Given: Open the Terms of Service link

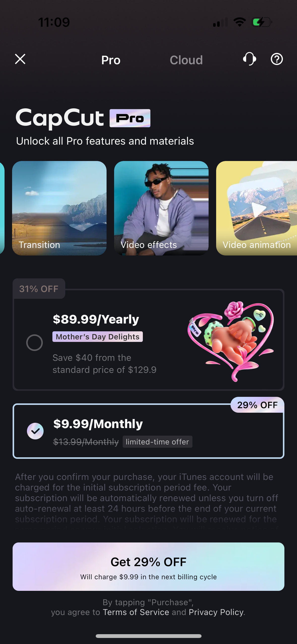Looking at the screenshot, I should coord(136,612).
